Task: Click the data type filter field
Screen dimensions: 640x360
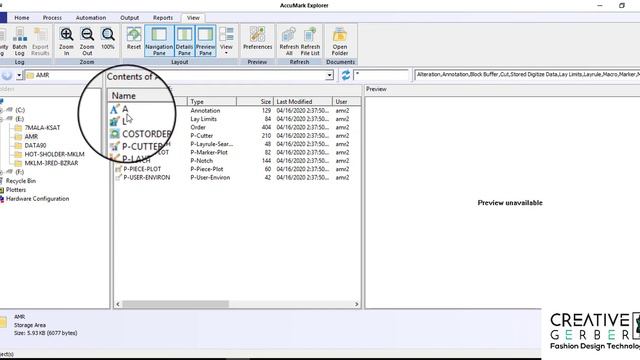Action: coord(527,75)
